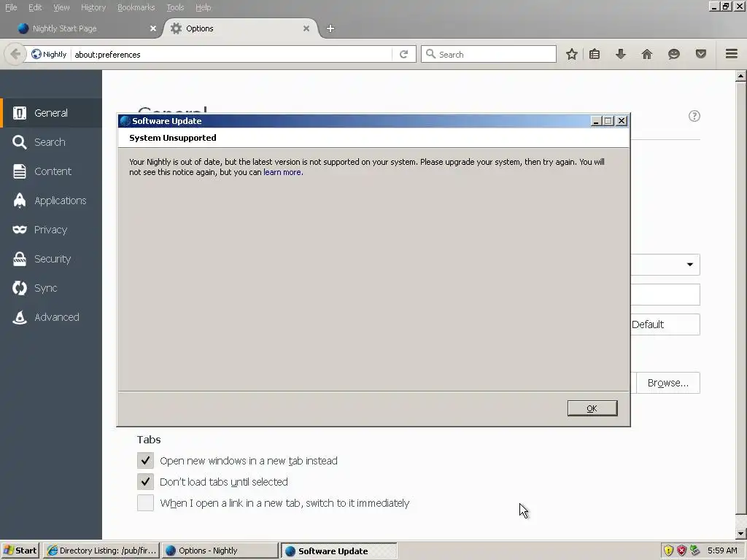Viewport: 747px width, 560px height.
Task: Expand the dropdown behind the dialog
Action: (689, 265)
